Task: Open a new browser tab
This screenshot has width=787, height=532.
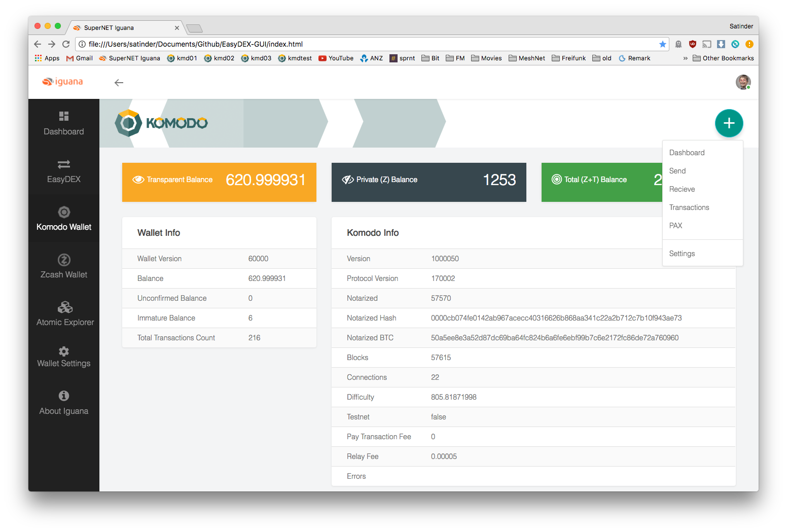Action: (194, 28)
